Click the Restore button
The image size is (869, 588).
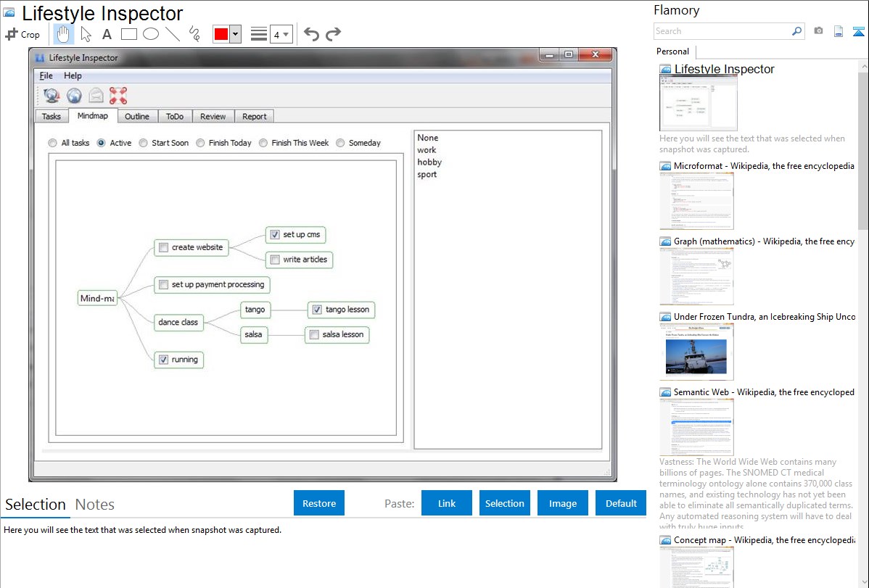[319, 503]
